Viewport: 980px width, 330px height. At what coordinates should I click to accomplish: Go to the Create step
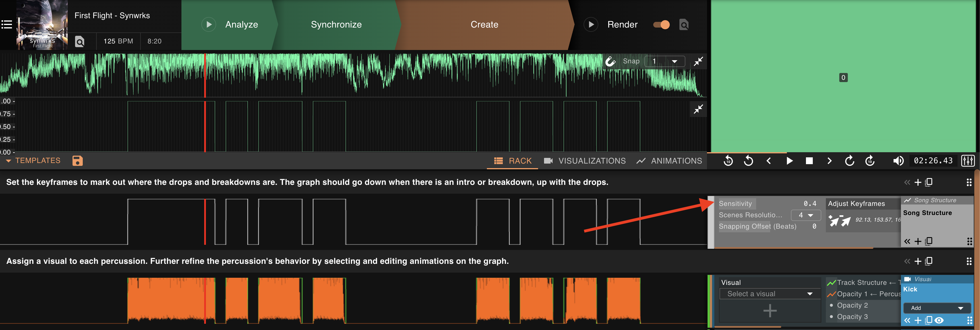click(x=484, y=25)
